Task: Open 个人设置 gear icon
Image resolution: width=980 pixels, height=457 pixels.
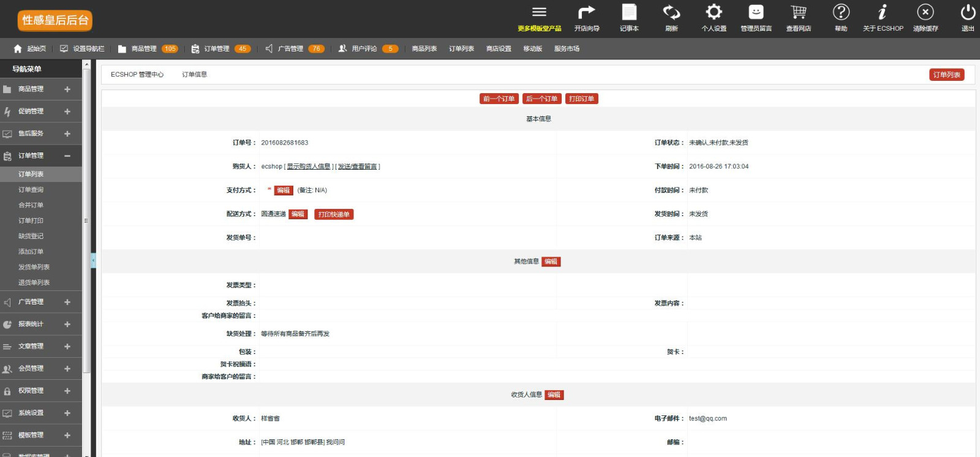Action: point(714,13)
